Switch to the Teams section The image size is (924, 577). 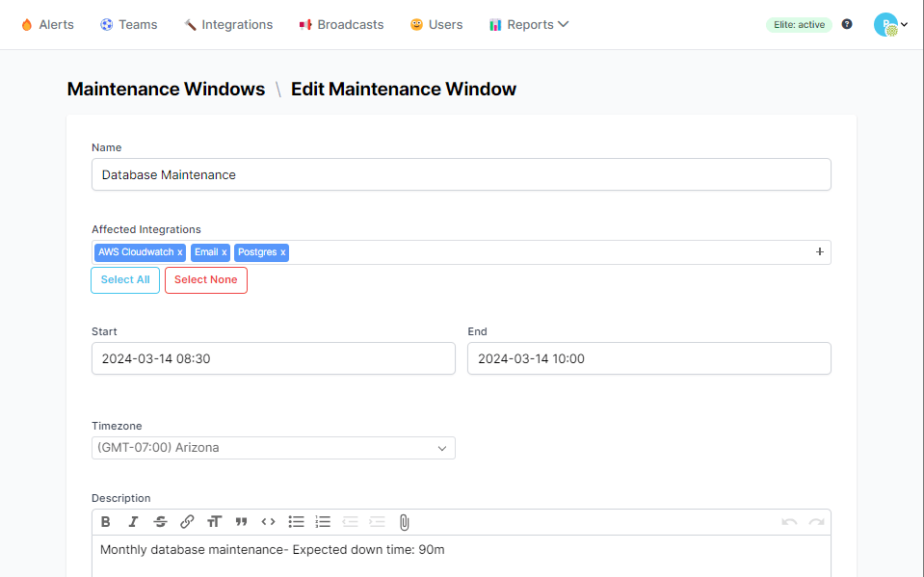pos(128,24)
